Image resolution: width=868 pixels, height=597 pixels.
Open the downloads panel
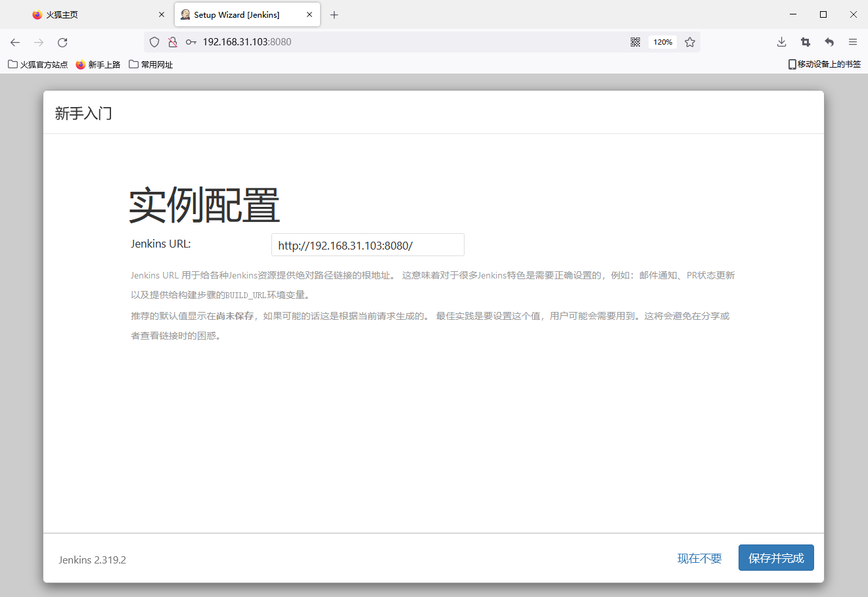781,42
